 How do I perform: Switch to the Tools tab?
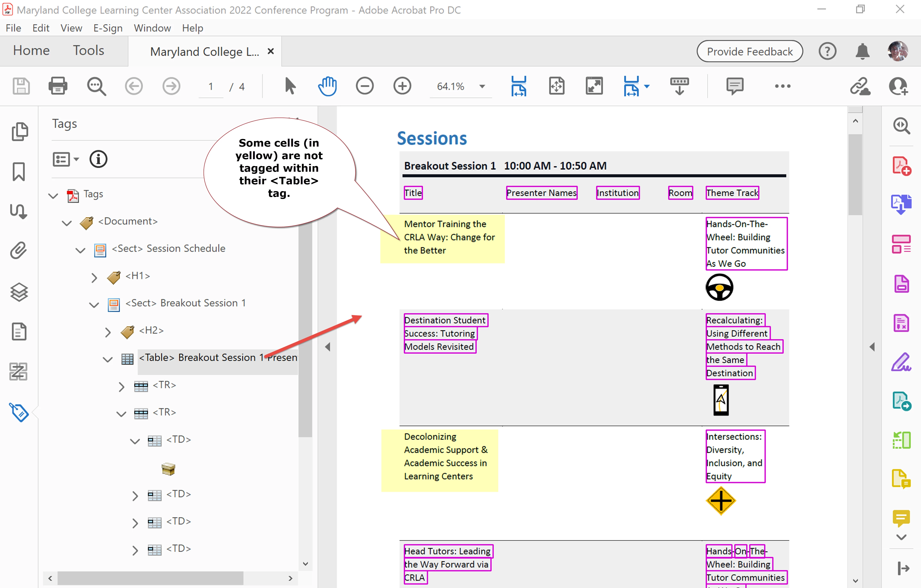coord(88,50)
